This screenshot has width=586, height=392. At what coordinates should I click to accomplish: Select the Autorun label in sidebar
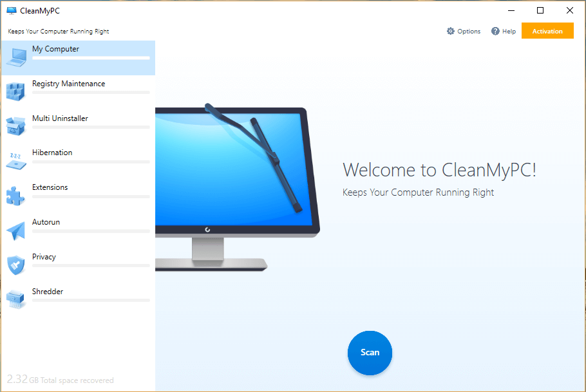click(x=46, y=222)
